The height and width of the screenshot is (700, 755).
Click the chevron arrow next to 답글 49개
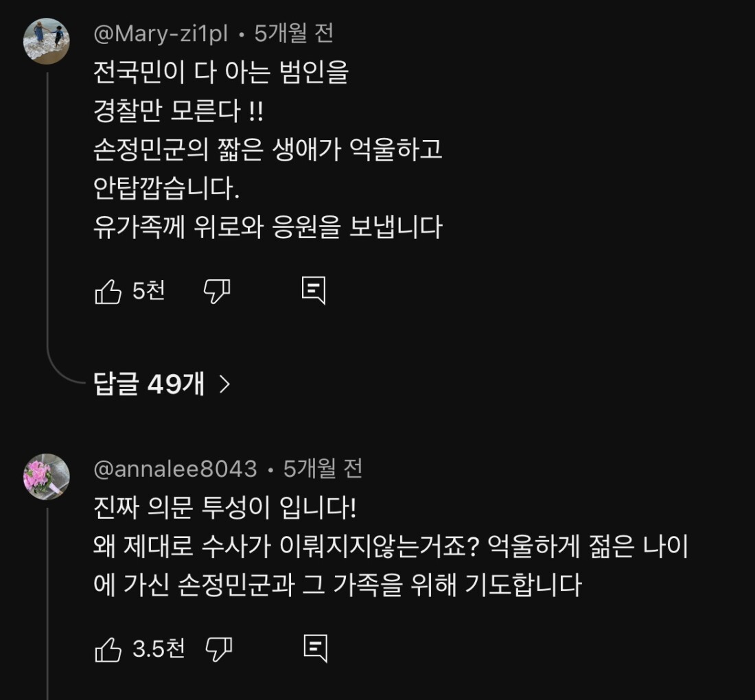[x=224, y=384]
